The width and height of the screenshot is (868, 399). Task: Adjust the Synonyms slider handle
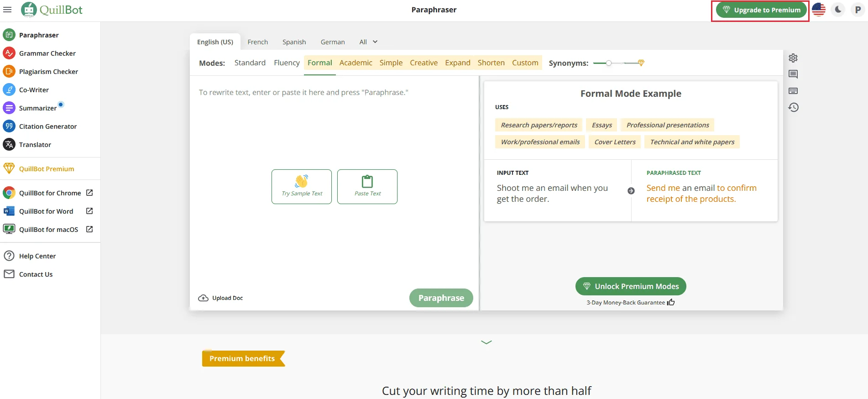(609, 63)
